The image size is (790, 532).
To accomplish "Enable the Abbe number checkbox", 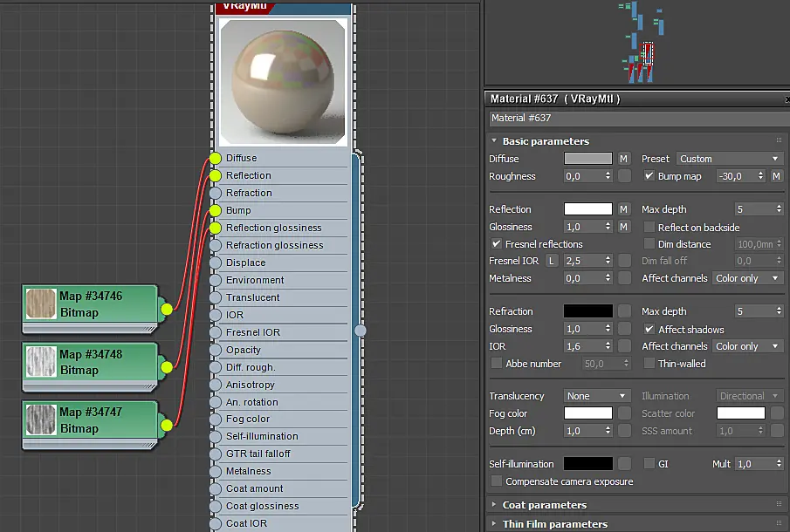I will pos(497,363).
